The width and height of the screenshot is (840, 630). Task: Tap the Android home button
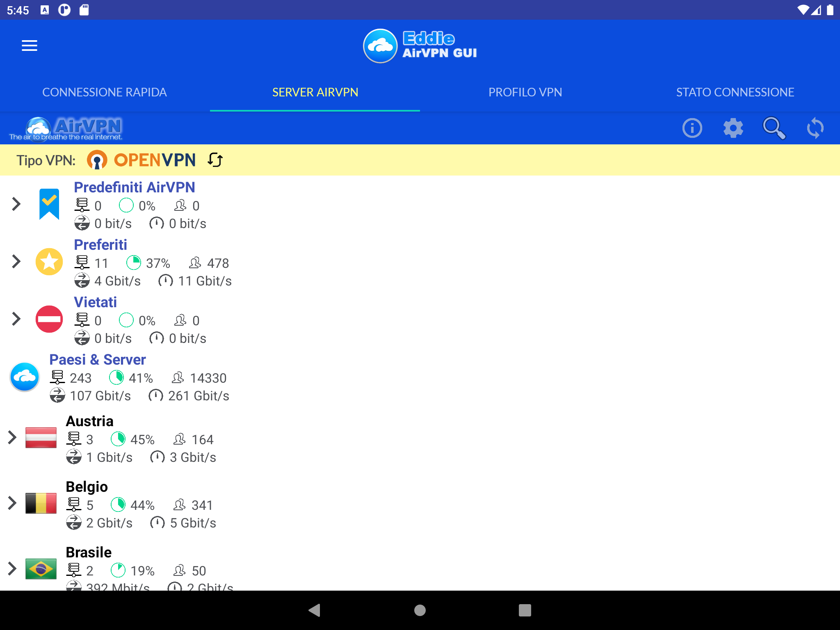click(x=420, y=610)
